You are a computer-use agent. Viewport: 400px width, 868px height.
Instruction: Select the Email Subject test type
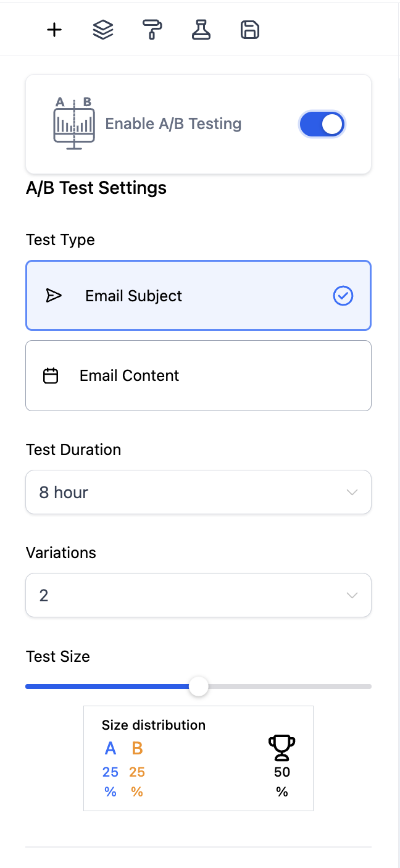tap(198, 296)
